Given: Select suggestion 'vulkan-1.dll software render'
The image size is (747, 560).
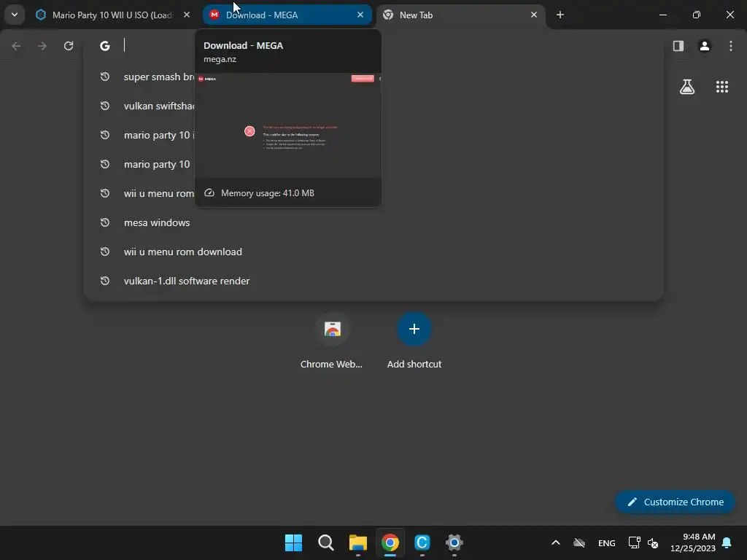Looking at the screenshot, I should coord(373,281).
